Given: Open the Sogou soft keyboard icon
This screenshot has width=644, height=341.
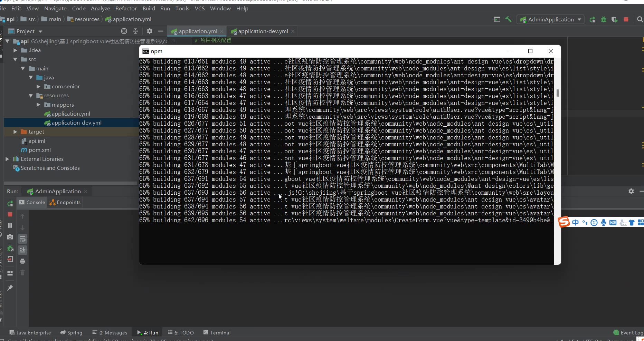Looking at the screenshot, I should pyautogui.click(x=613, y=223).
